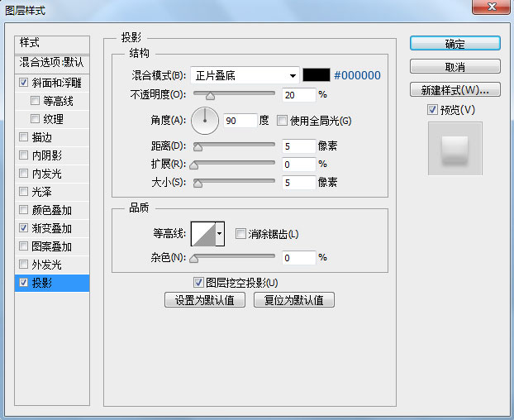Screen dimensions: 514x420
Task: Select 混合选项:默认 in styles list
Action: coord(52,64)
